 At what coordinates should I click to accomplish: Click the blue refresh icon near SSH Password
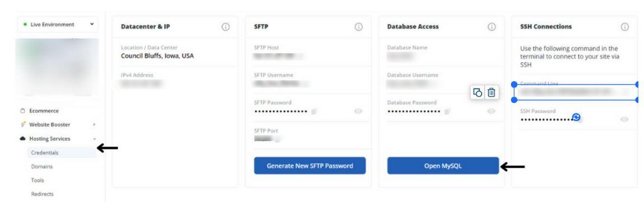[x=576, y=117]
